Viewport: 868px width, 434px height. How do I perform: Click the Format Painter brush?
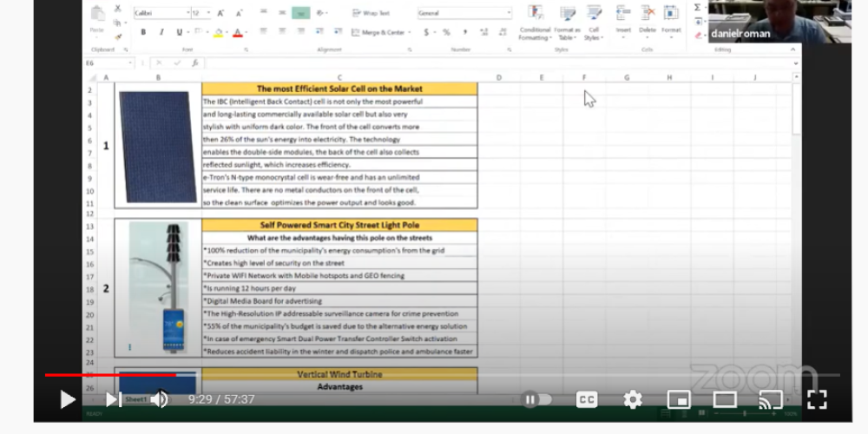117,36
